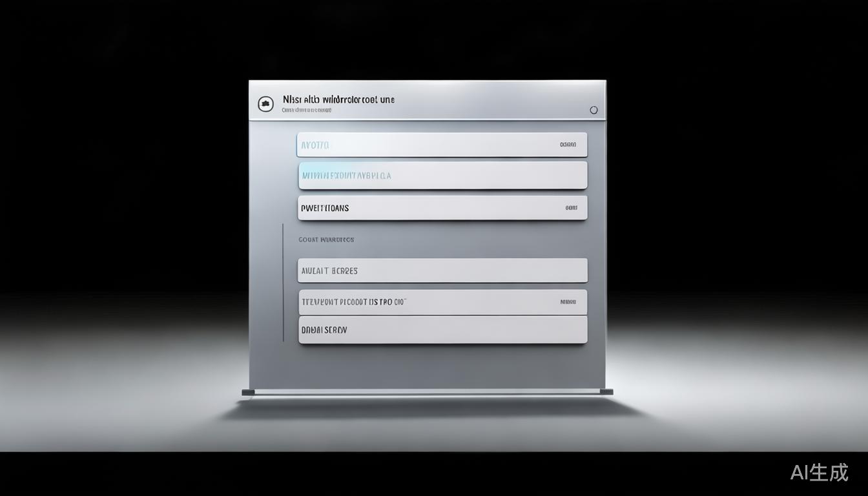Click the small value label on the AVOTTO row
The height and width of the screenshot is (496, 868).
[x=568, y=145]
